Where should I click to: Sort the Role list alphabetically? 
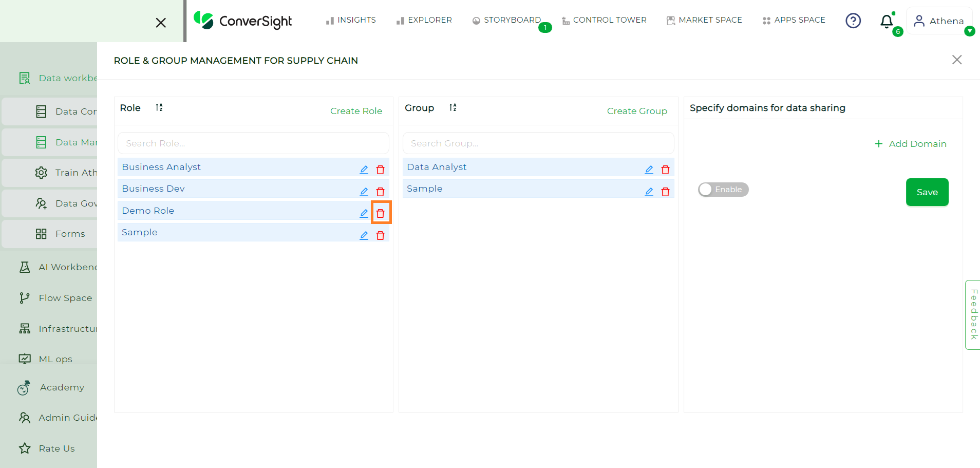(159, 107)
